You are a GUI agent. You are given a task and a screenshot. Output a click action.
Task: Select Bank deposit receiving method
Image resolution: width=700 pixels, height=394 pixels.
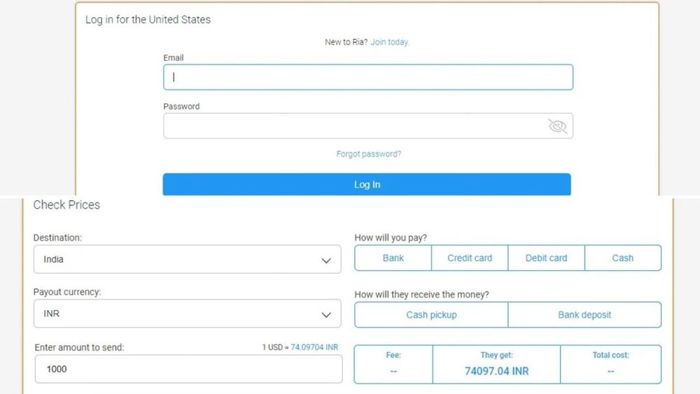[584, 315]
